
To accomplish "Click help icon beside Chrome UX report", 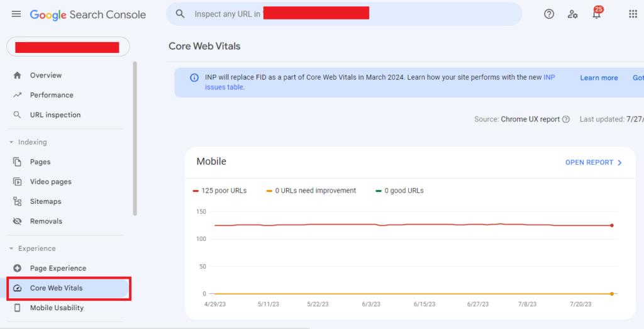I will point(566,119).
